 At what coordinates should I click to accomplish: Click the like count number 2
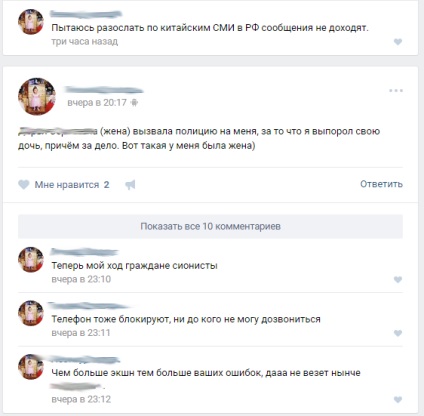tap(106, 185)
